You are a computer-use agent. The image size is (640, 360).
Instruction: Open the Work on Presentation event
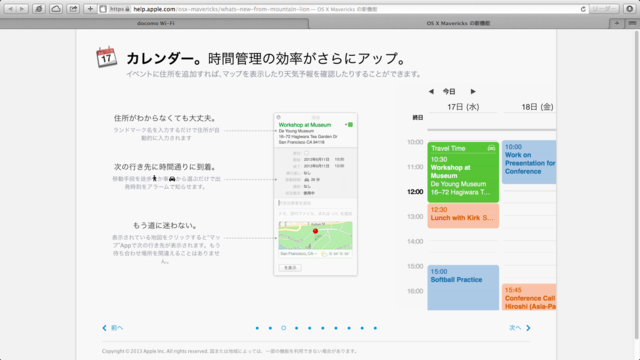[x=529, y=162]
